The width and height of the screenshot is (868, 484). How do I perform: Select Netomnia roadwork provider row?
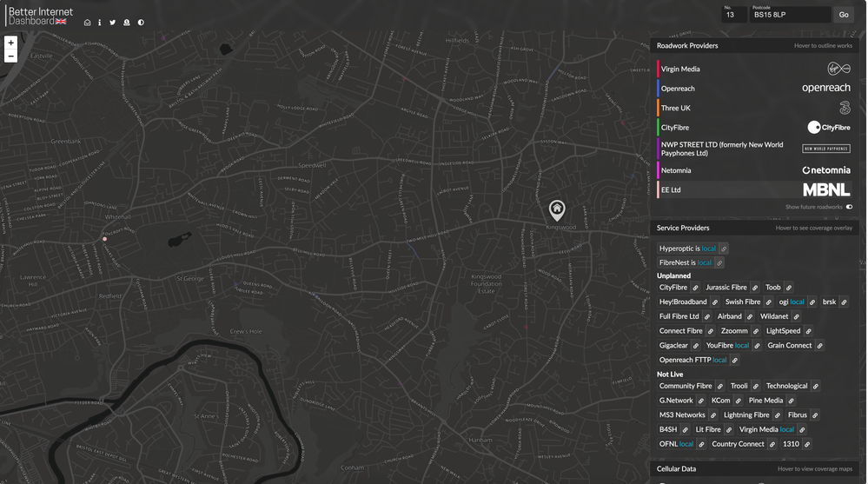coord(755,170)
